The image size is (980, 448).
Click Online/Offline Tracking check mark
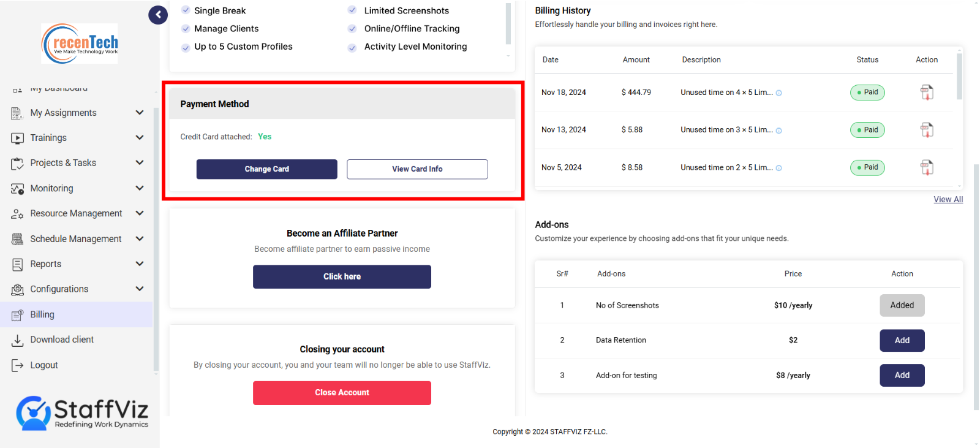click(x=352, y=29)
